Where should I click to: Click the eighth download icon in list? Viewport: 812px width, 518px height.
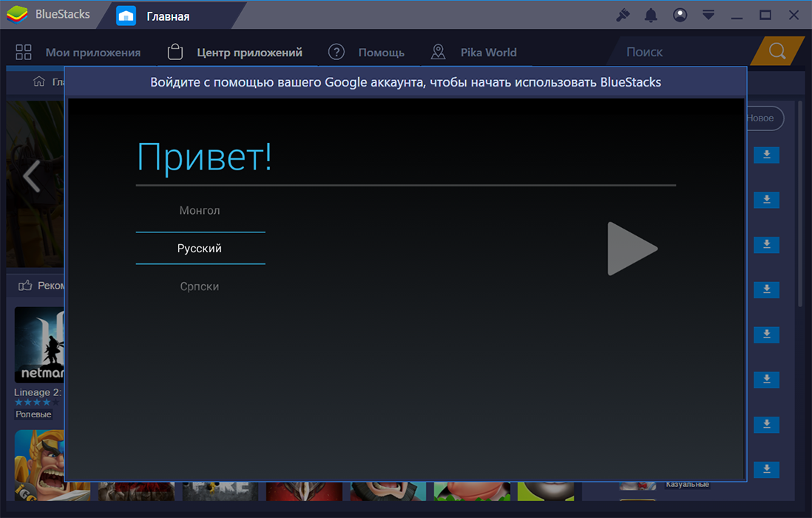click(766, 469)
